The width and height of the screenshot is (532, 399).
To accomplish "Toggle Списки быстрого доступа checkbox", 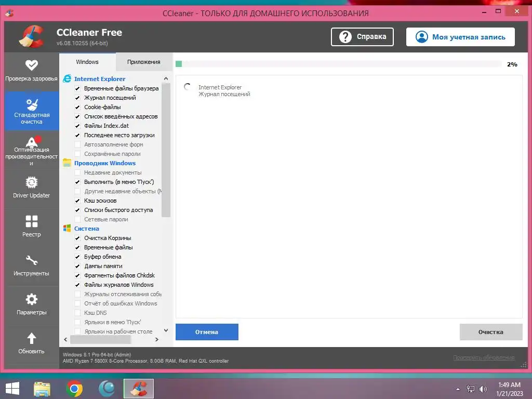I will (x=77, y=210).
